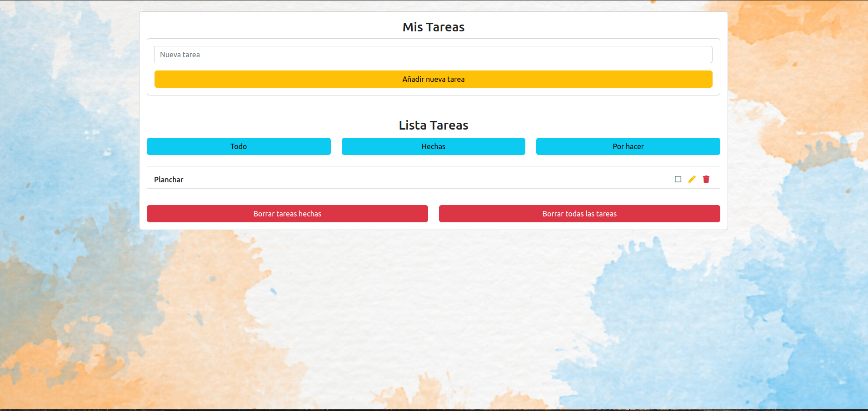Focus the Nueva tarea input field
This screenshot has height=411, width=868.
pos(433,54)
